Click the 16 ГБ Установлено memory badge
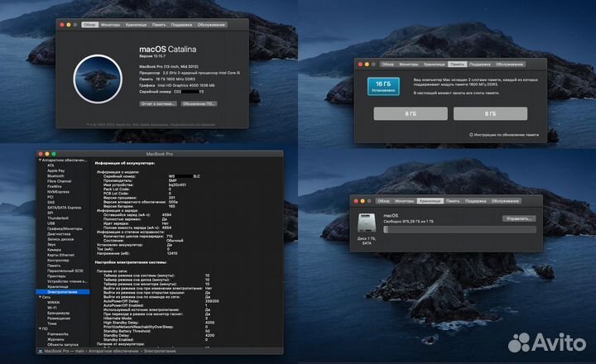Screen dimensions: 596x364 (383, 86)
